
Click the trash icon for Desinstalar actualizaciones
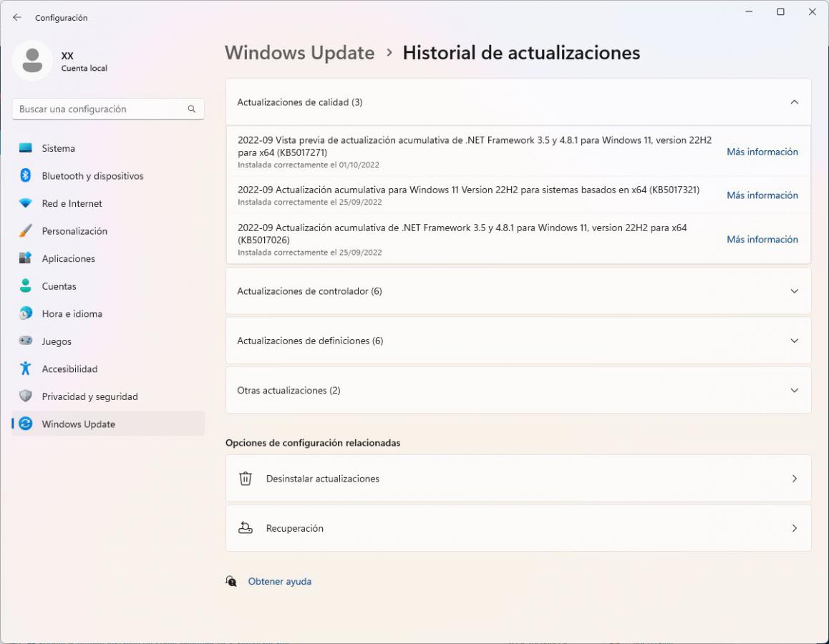[x=246, y=479]
